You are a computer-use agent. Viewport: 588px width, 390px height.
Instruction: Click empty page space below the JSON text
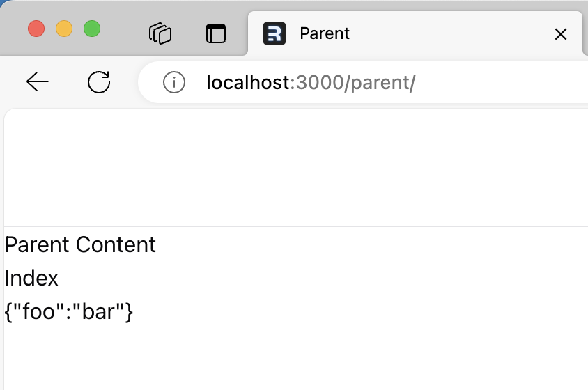coord(296,358)
